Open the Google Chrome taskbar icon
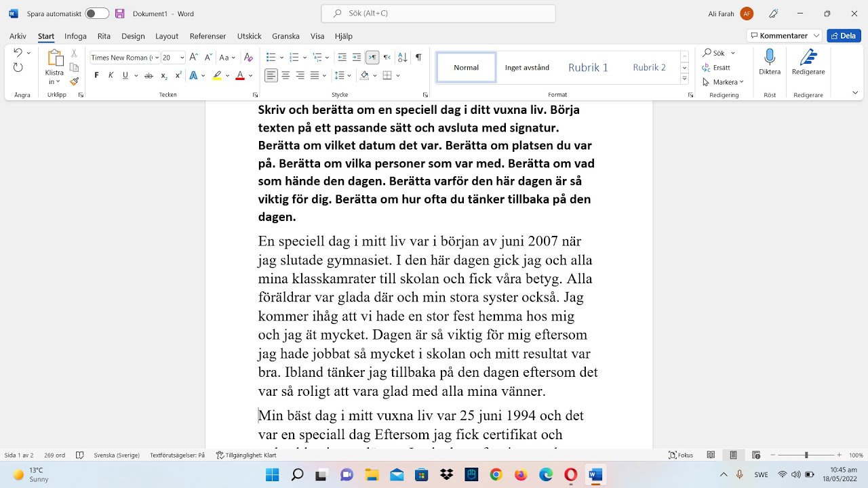The width and height of the screenshot is (868, 488). (496, 474)
